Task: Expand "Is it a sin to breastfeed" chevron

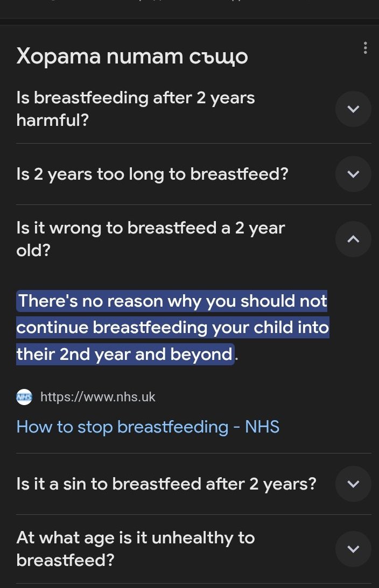Action: [353, 484]
